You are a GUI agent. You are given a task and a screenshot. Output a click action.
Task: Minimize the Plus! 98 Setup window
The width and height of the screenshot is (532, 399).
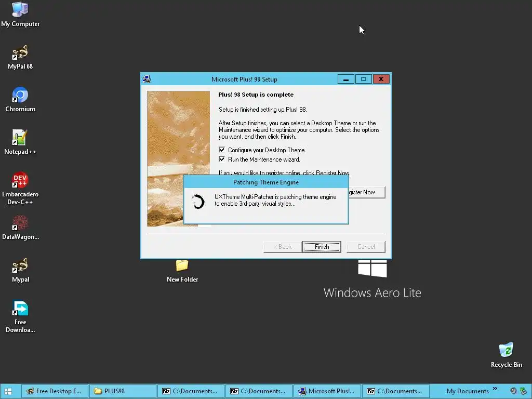(x=346, y=79)
